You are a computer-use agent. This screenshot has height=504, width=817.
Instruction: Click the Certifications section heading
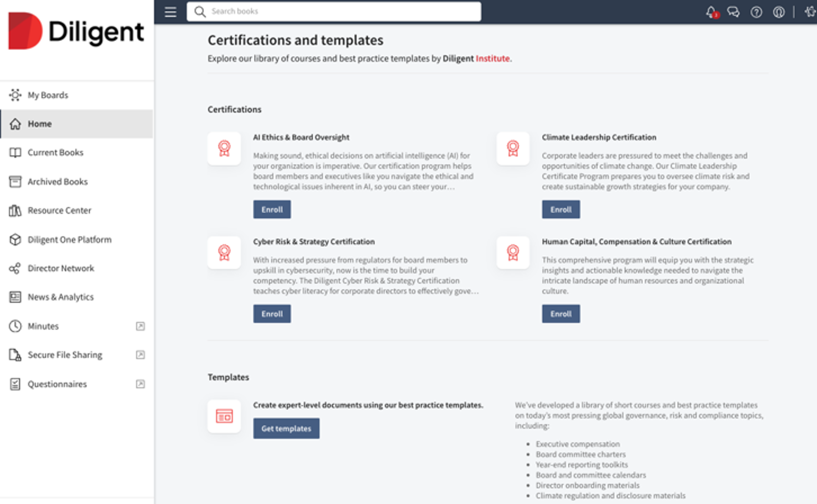pos(234,109)
